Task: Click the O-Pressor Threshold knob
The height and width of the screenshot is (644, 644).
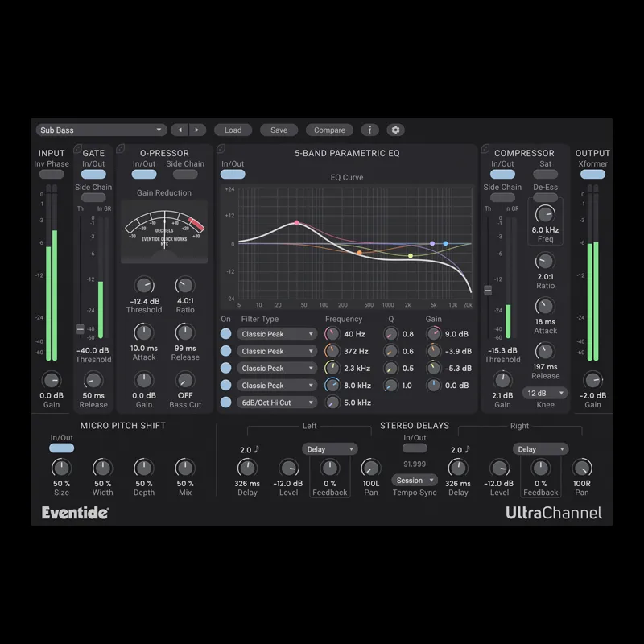Action: (x=144, y=285)
